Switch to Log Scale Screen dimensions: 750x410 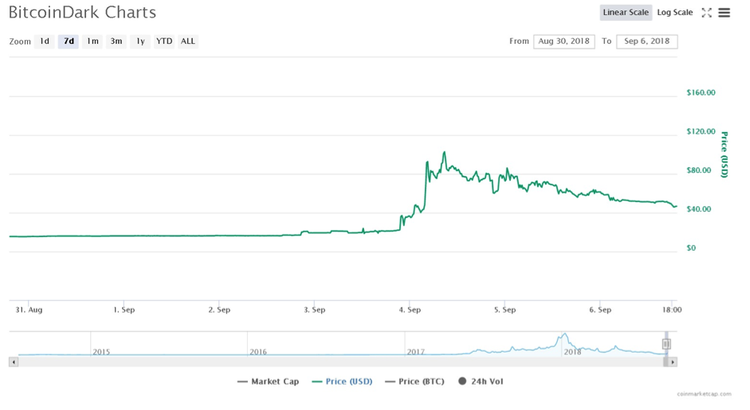click(x=674, y=12)
